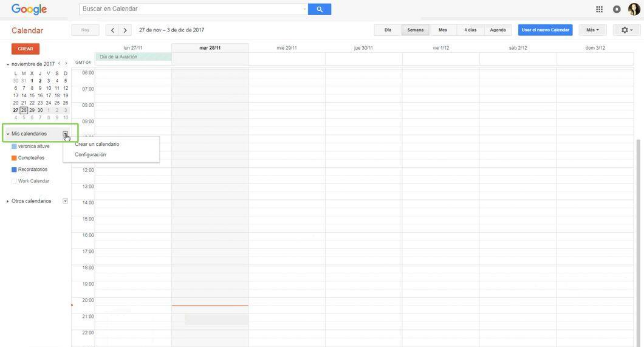644x347 pixels.
Task: Toggle the Cumpleaños calendar checkbox
Action: 14,157
